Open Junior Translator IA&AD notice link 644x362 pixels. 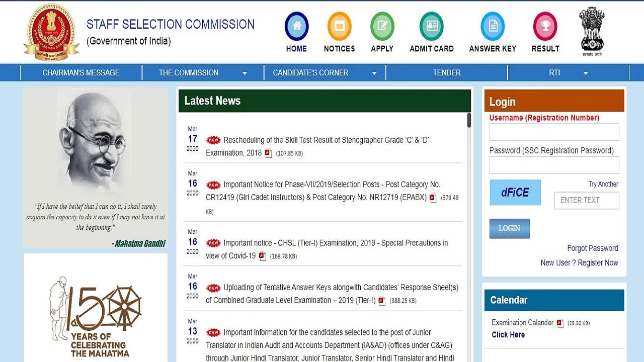(330, 345)
